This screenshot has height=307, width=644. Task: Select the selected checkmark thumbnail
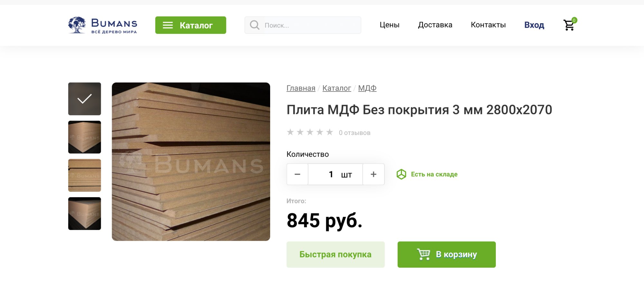click(x=85, y=99)
